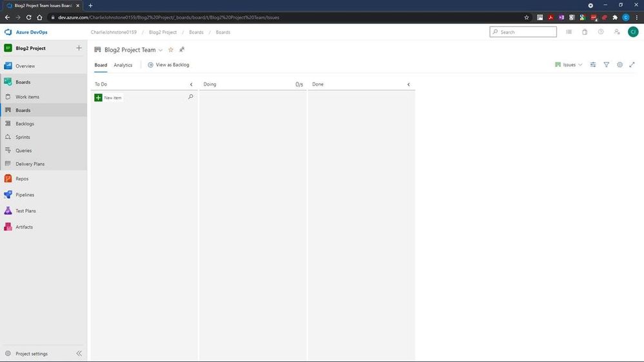Search the To Do column with magnifier
The image size is (644, 362).
[x=191, y=97]
